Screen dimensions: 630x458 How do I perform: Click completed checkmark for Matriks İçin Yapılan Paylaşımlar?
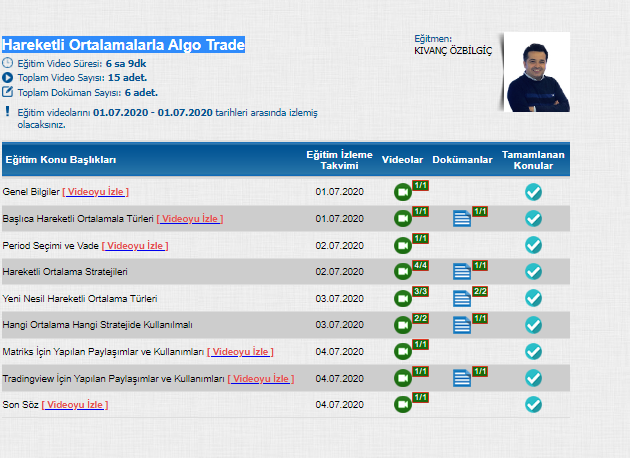pyautogui.click(x=533, y=352)
